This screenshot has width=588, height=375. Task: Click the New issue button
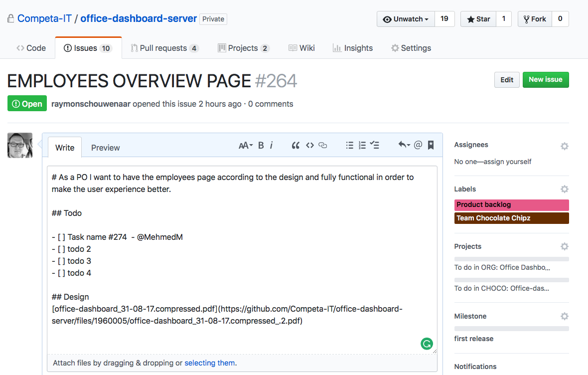tap(546, 80)
